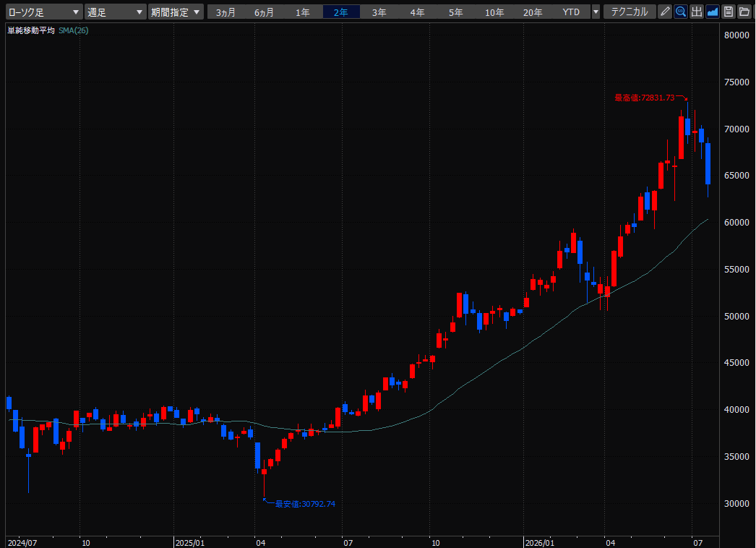Screen dimensions: 756x548
Task: Choose the 4年 period tab
Action: (418, 12)
